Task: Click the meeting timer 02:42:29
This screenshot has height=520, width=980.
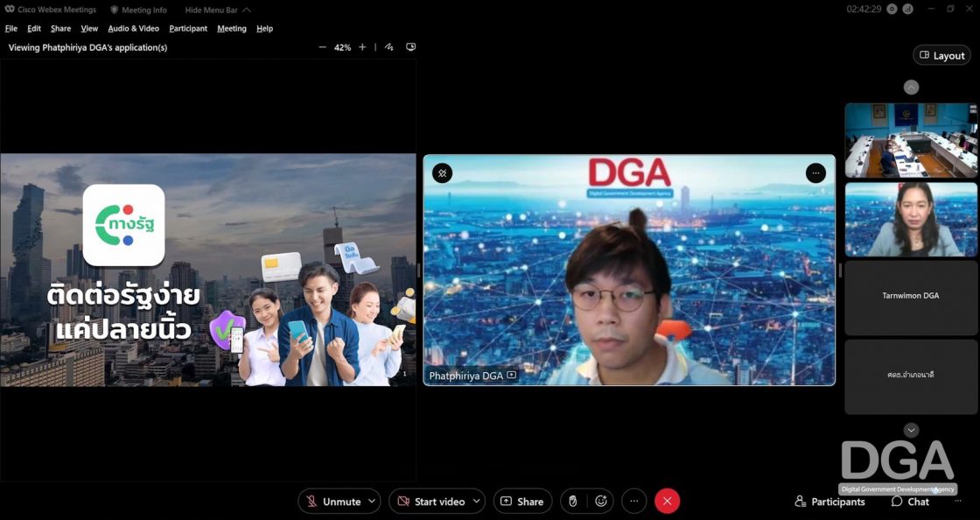Action: tap(864, 9)
